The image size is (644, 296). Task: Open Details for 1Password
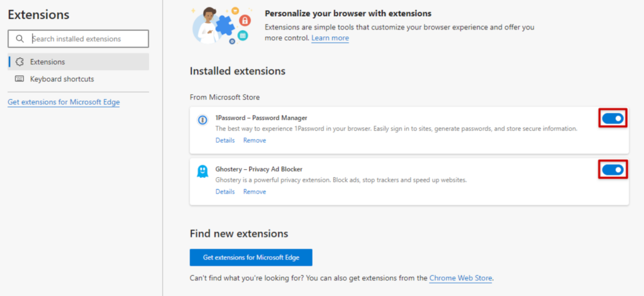click(225, 140)
